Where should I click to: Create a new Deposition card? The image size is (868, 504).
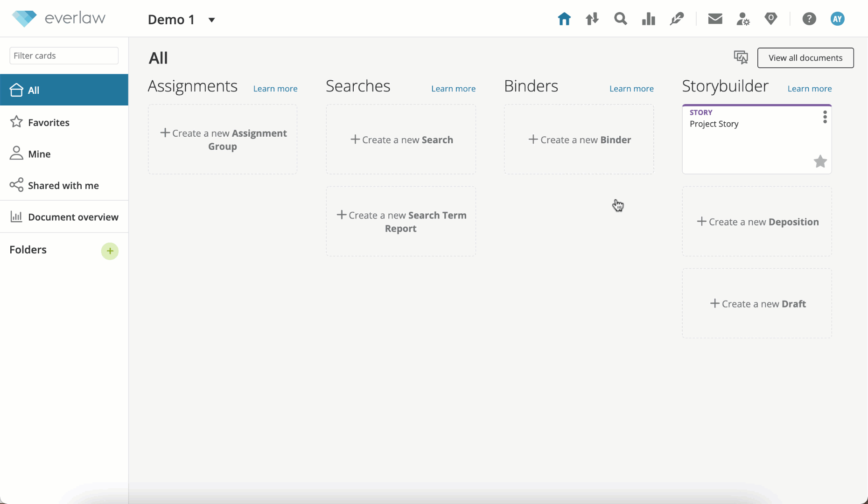757,222
